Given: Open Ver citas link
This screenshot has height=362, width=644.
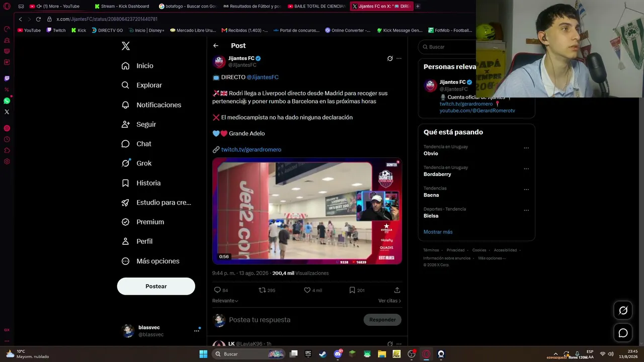Looking at the screenshot, I should (390, 301).
